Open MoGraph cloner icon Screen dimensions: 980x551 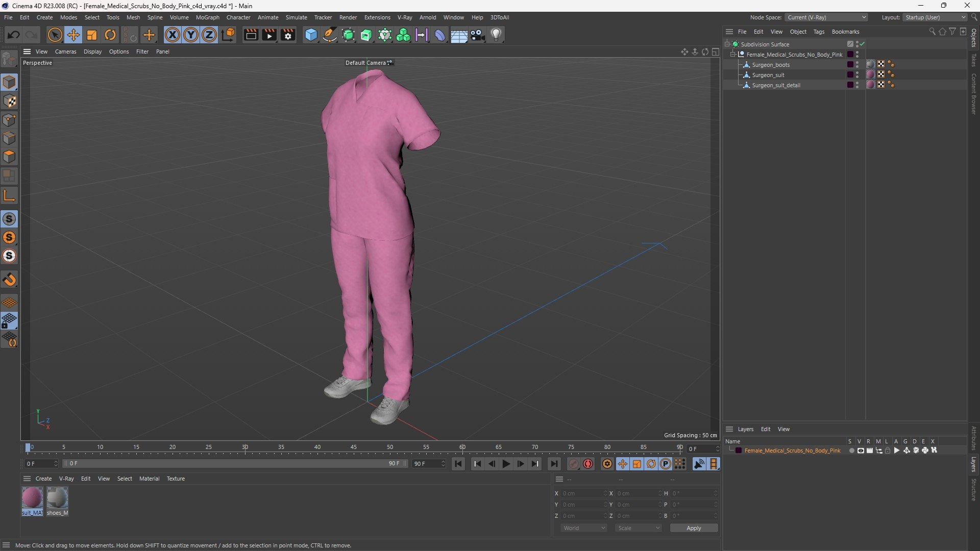pos(385,35)
